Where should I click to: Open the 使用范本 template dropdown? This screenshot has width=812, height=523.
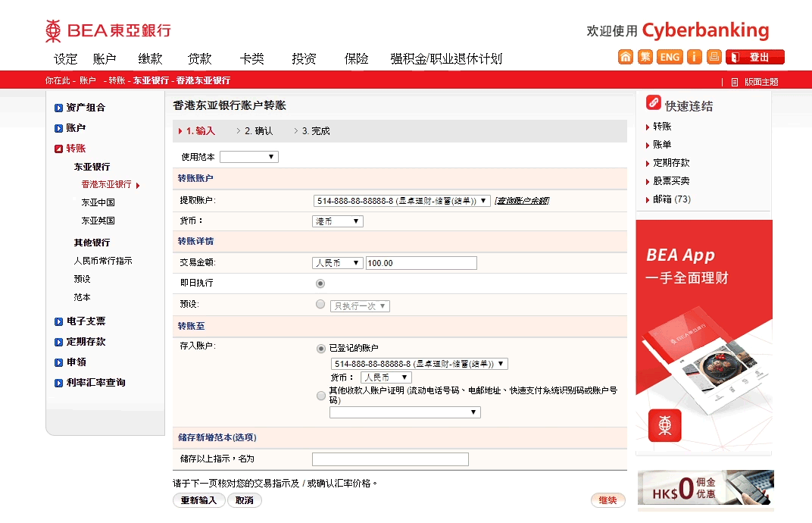tap(249, 157)
